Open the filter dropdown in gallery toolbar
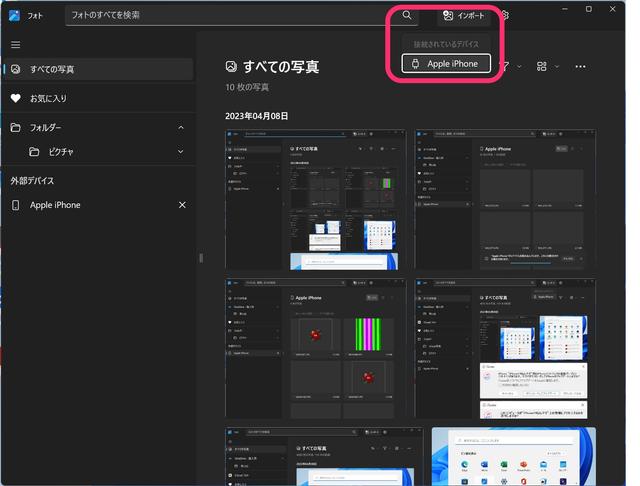Viewport: 640px width, 486px height. coord(510,66)
